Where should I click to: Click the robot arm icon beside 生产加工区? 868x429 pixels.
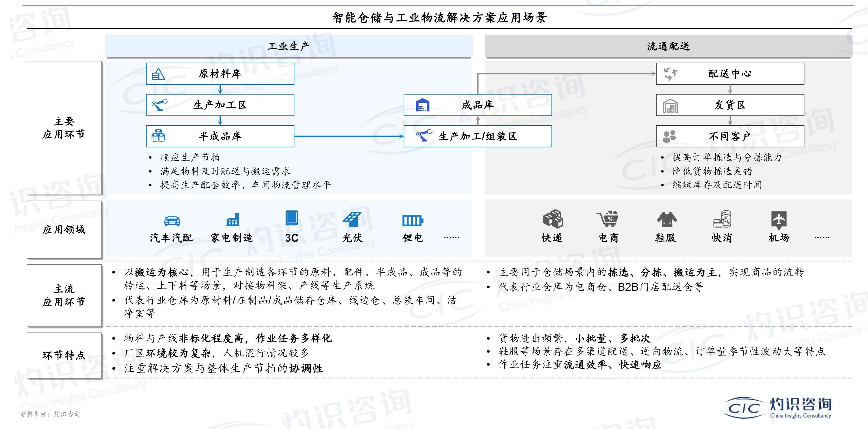(x=159, y=105)
